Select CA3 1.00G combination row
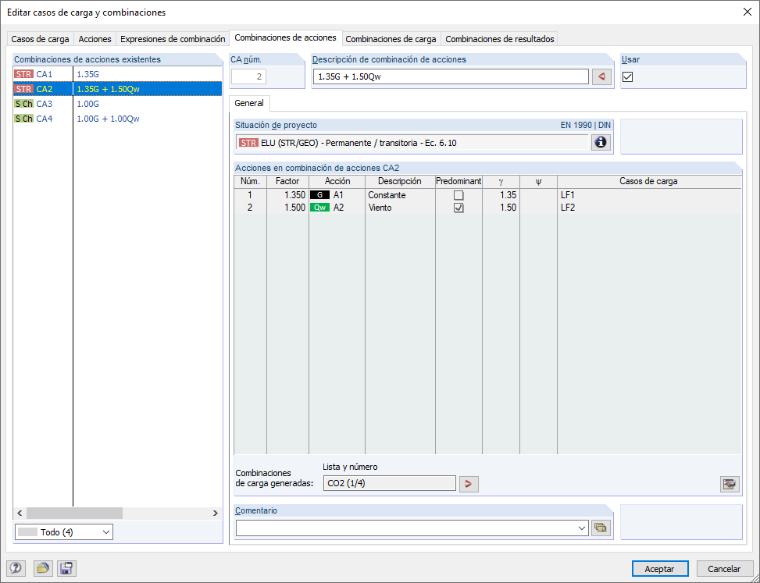Viewport: 760px width, 583px height. point(117,104)
